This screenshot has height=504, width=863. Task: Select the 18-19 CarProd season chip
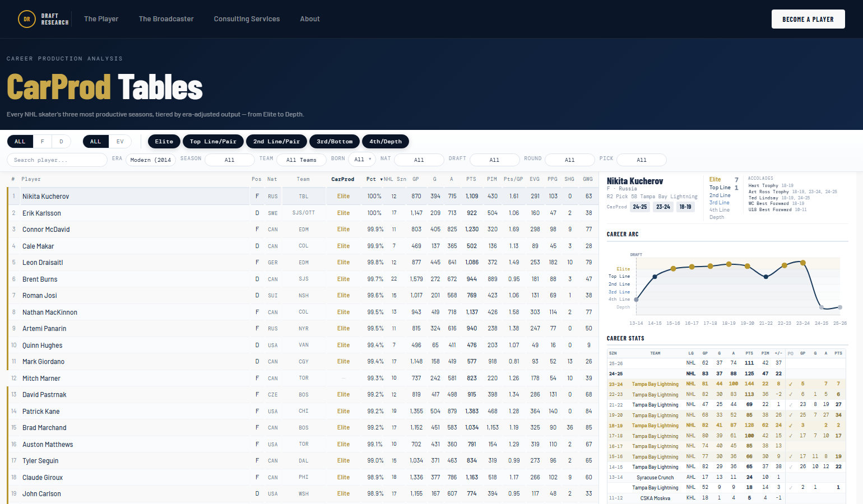pos(685,207)
